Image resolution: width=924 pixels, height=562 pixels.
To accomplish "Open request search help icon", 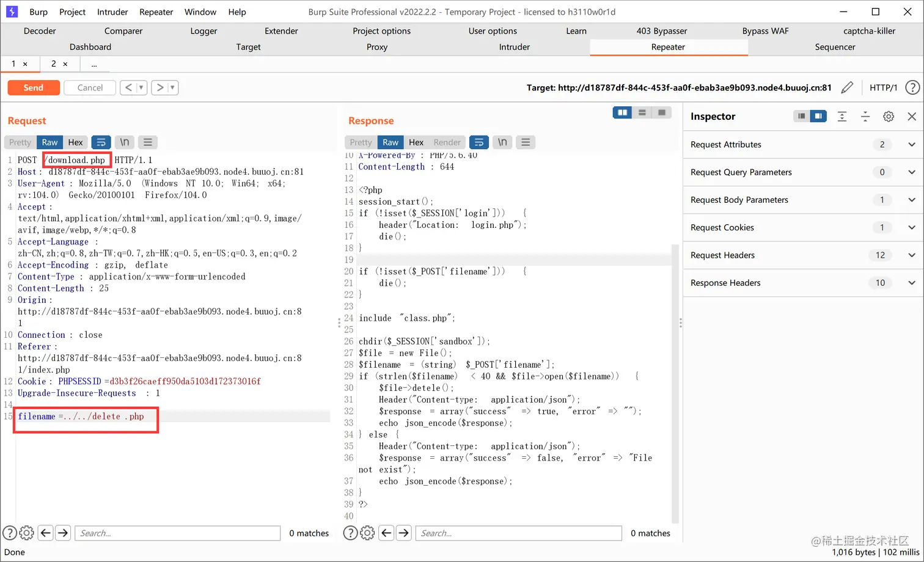I will tap(10, 533).
